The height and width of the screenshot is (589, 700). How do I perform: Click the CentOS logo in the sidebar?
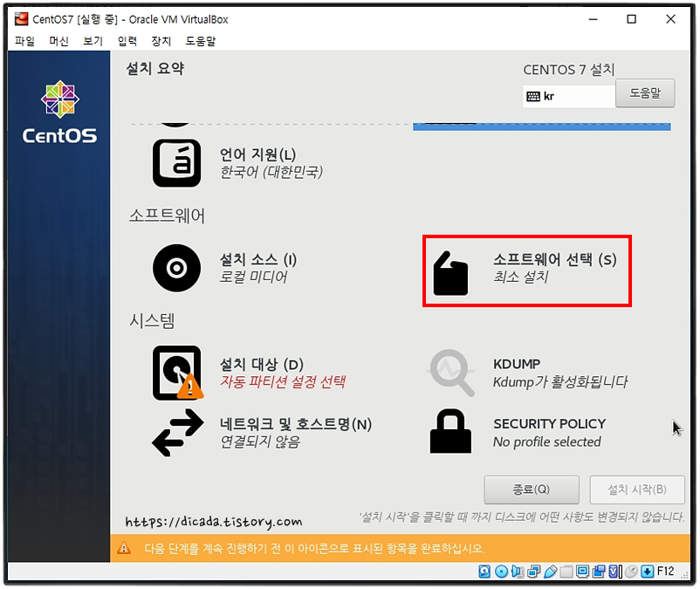(60, 112)
